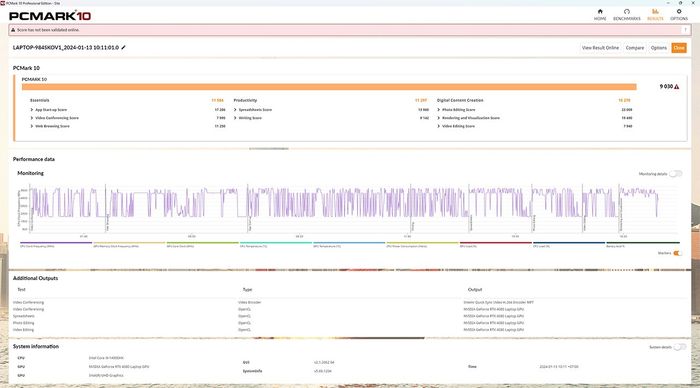Viewport: 700px width, 388px height.
Task: Click the Type column header
Action: click(247, 289)
